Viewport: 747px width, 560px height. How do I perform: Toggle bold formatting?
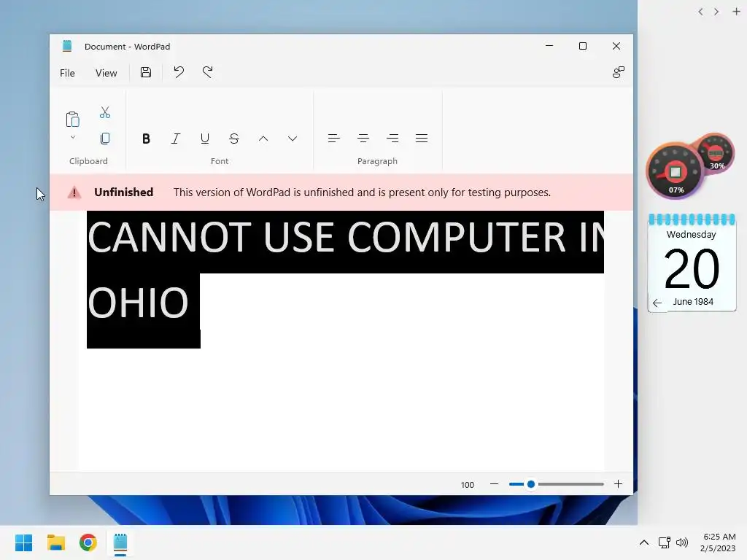(x=146, y=139)
